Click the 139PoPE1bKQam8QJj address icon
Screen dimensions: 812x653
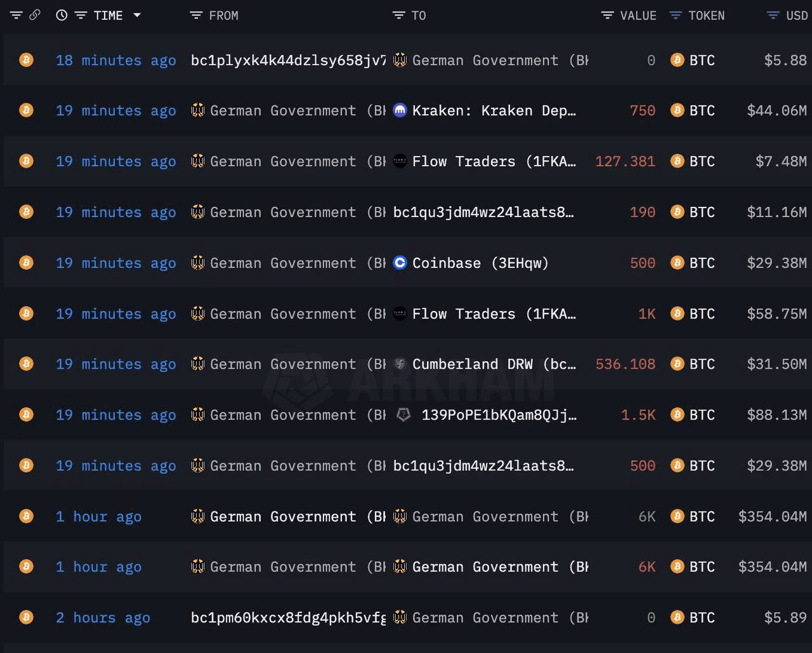coord(403,415)
